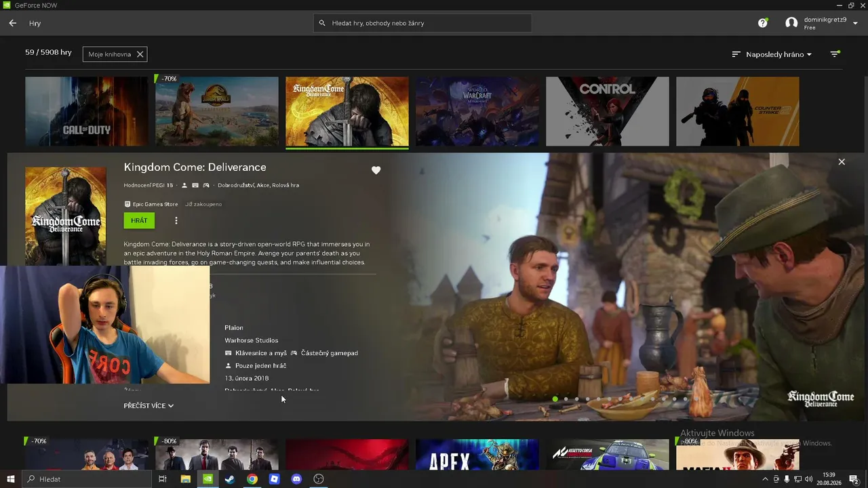
Task: Click 'Pouze jeden hráč' label
Action: click(x=261, y=366)
